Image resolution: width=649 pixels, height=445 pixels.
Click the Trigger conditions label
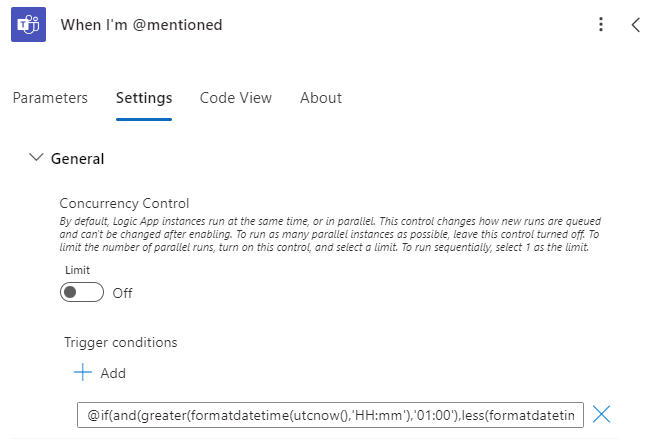point(120,342)
